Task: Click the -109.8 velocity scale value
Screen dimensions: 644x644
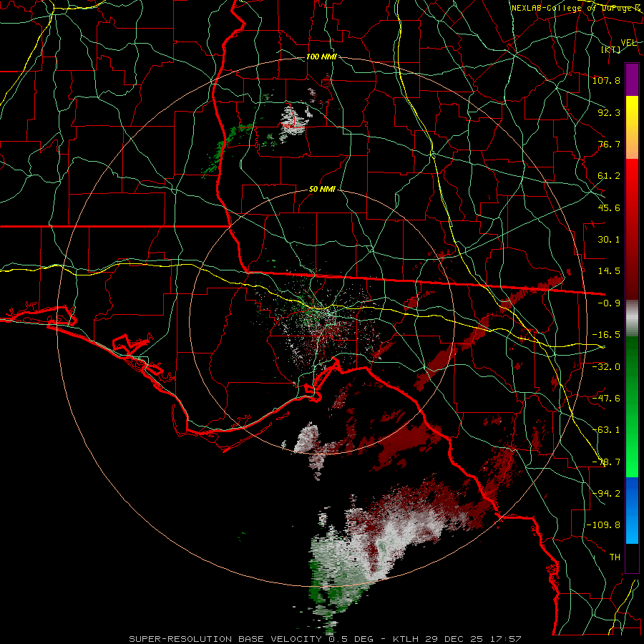Action: click(603, 525)
